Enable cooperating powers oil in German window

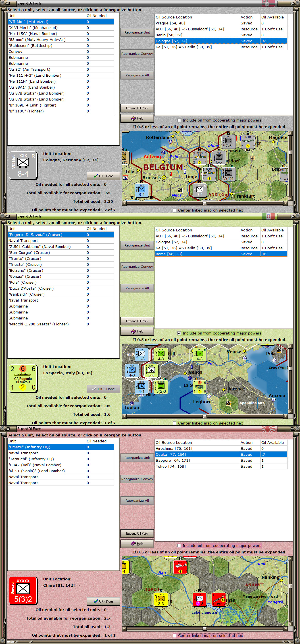(x=179, y=120)
